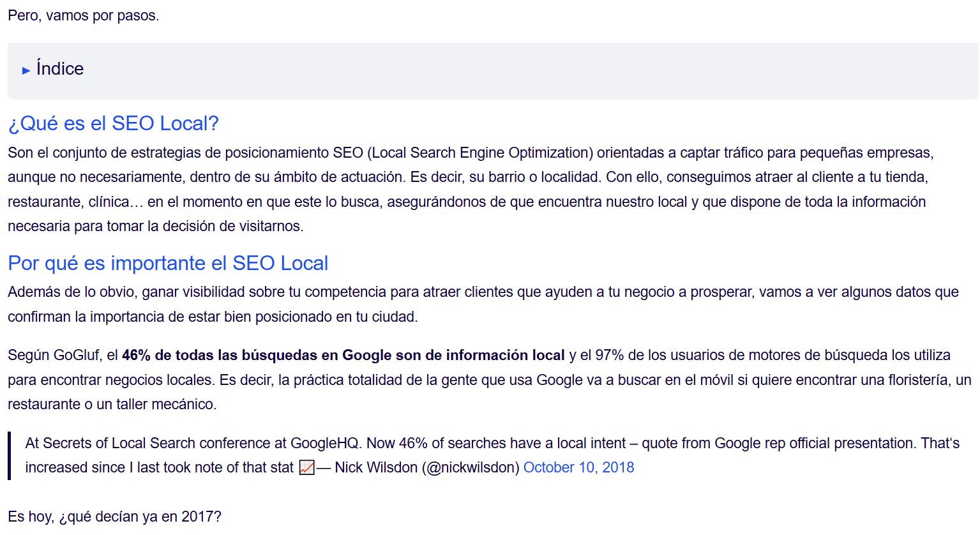Open the '¿Qué es el SEO Local?' heading link

(113, 123)
